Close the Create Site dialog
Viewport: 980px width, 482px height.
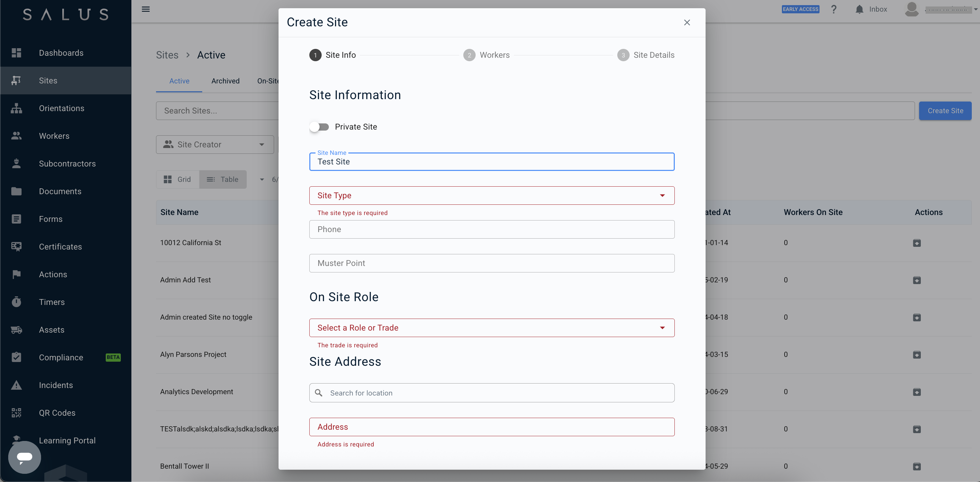tap(687, 23)
